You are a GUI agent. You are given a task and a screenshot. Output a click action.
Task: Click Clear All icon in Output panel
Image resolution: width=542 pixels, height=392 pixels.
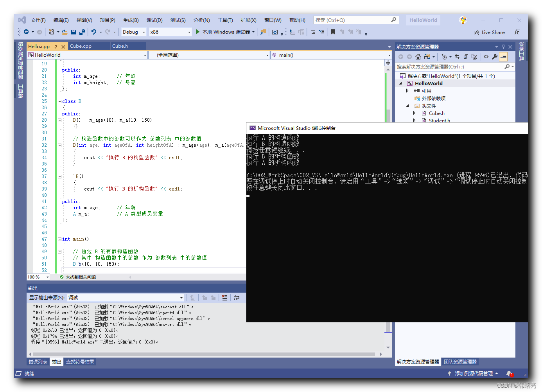tap(224, 298)
